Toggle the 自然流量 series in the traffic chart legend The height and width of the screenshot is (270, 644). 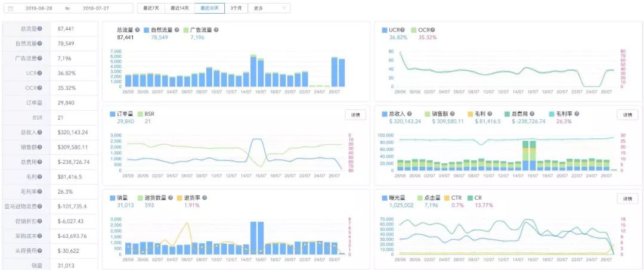coord(158,30)
